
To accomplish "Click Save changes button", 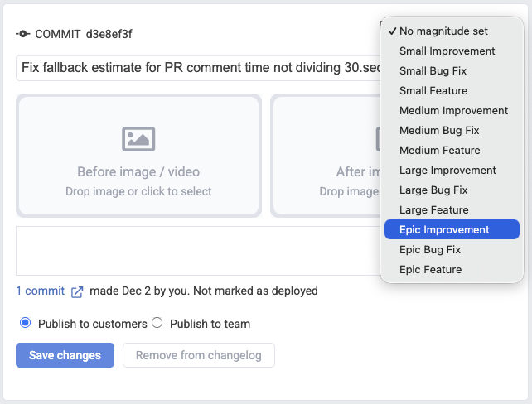I will click(65, 355).
